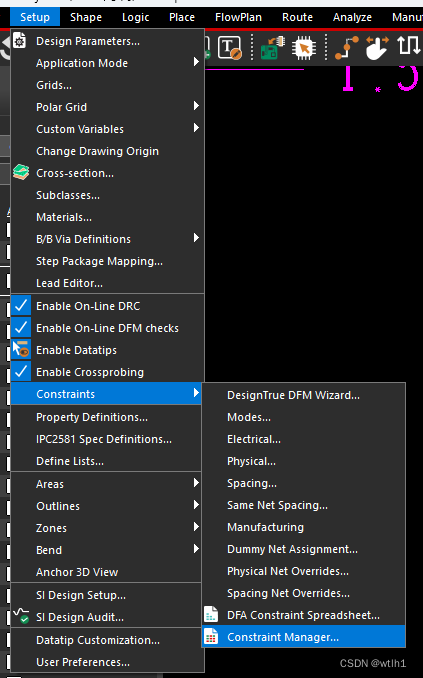Click the DFA Constraint Spreadsheet icon
The height and width of the screenshot is (678, 423).
211,614
